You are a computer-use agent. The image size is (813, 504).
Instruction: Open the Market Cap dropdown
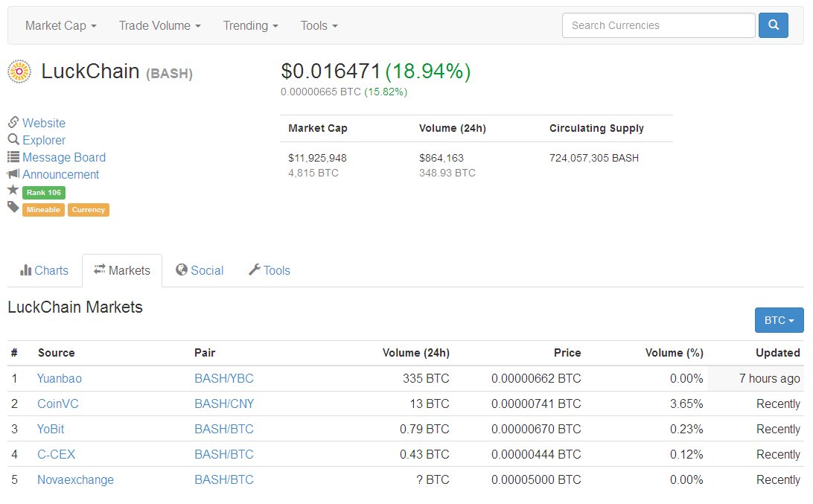[x=60, y=25]
